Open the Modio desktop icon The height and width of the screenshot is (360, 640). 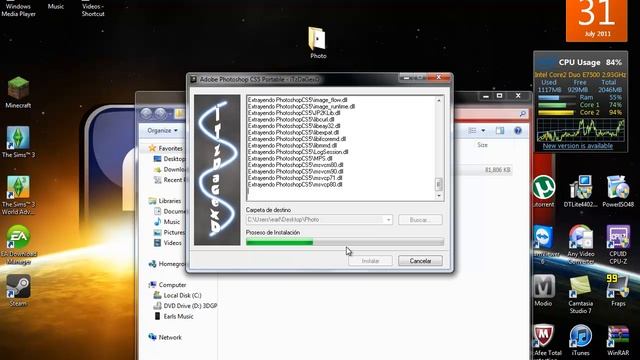pyautogui.click(x=544, y=290)
